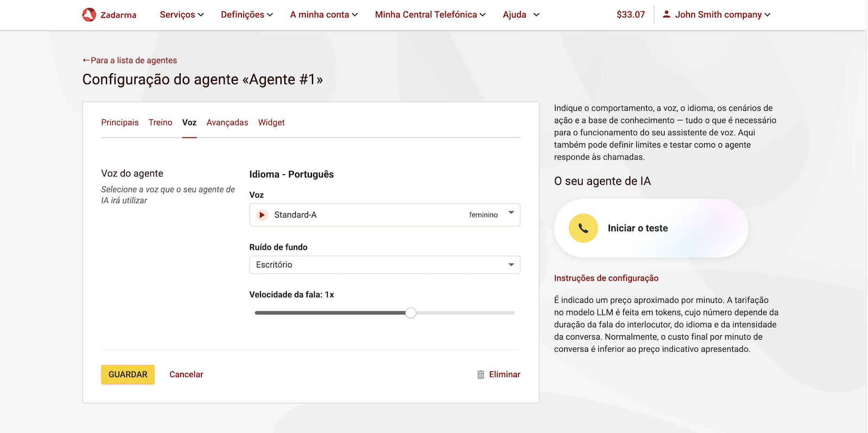Switch to the Treino tab
Viewport: 868px width, 433px height.
pyautogui.click(x=161, y=123)
